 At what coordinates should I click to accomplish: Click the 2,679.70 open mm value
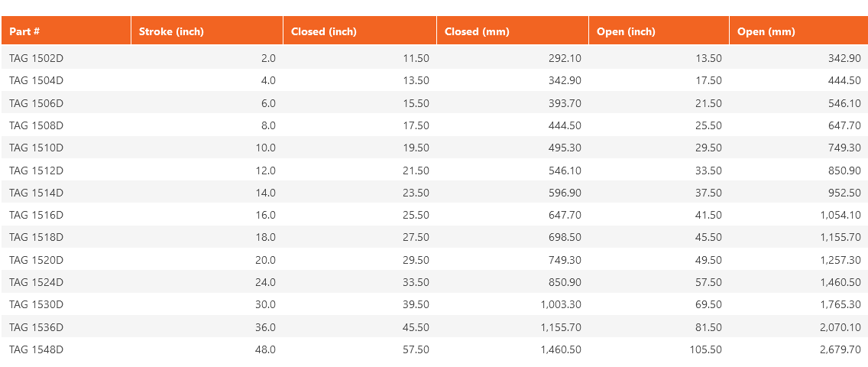tap(840, 349)
